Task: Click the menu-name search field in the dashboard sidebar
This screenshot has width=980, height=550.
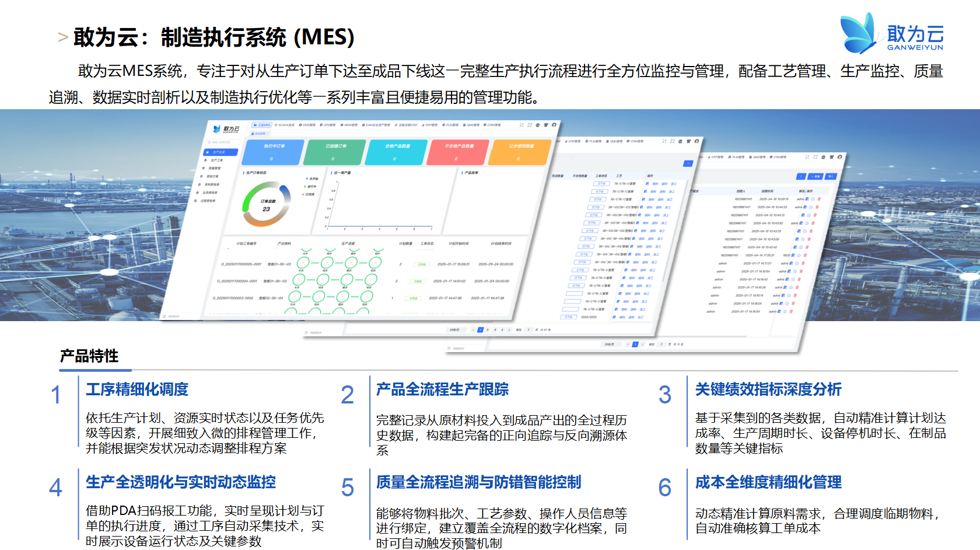Action: 223,142
